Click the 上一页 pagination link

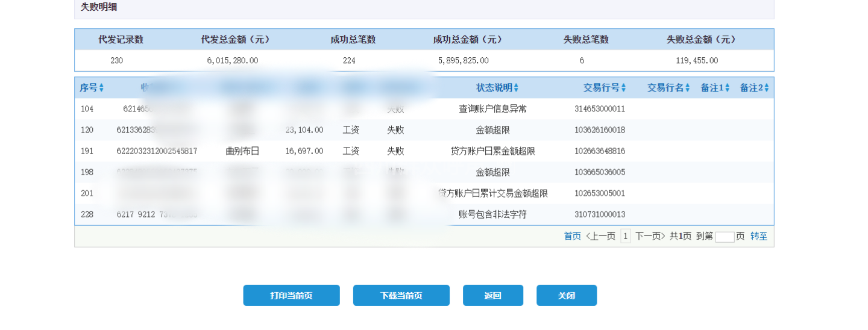[600, 237]
